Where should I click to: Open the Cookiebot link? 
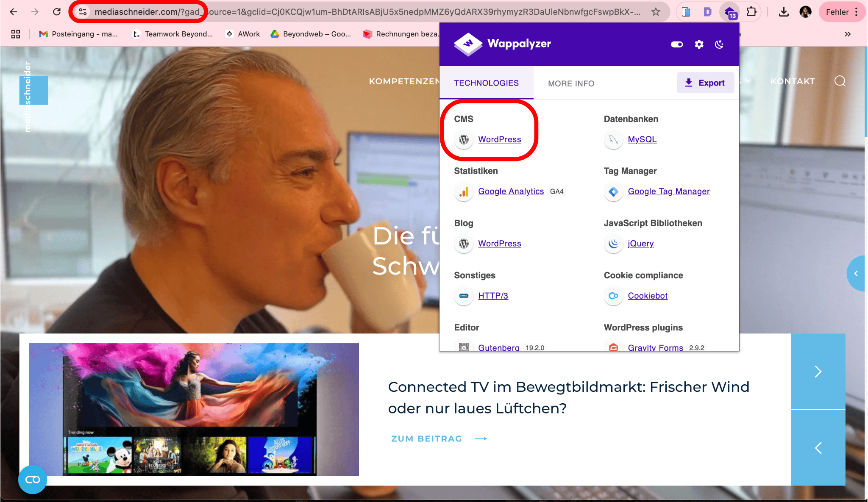[x=647, y=296]
